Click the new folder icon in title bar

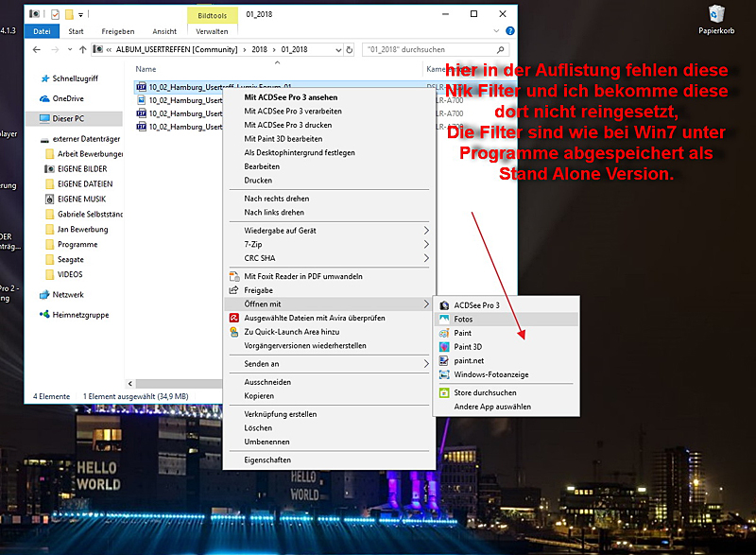coord(69,14)
